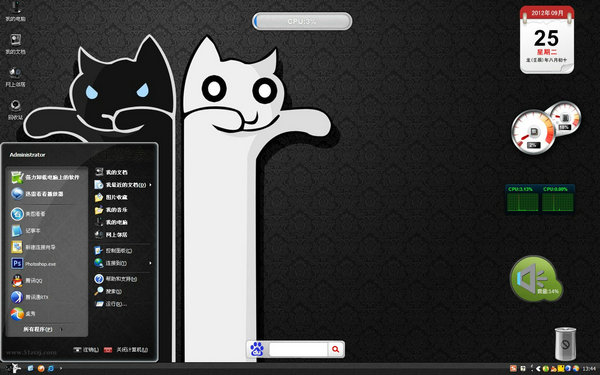Screen dimensions: 600x375
Task: Open the 我的电脑 desktop icon
Action: coord(15,11)
